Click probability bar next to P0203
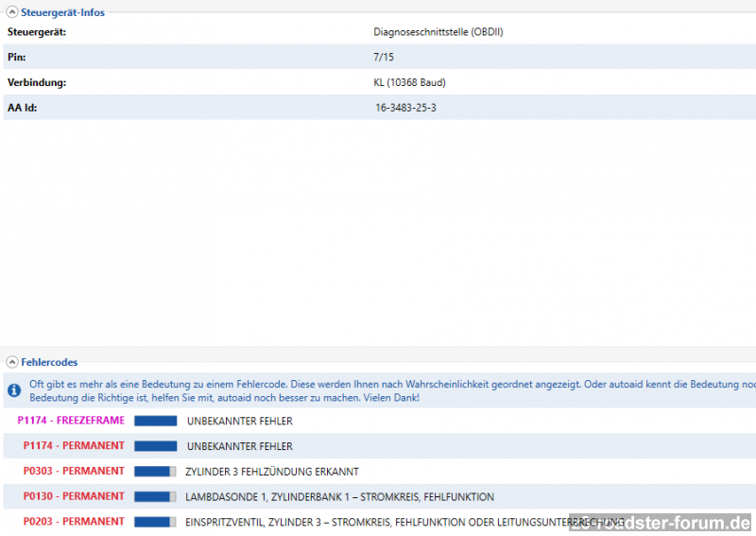This screenshot has width=756, height=536. [155, 522]
